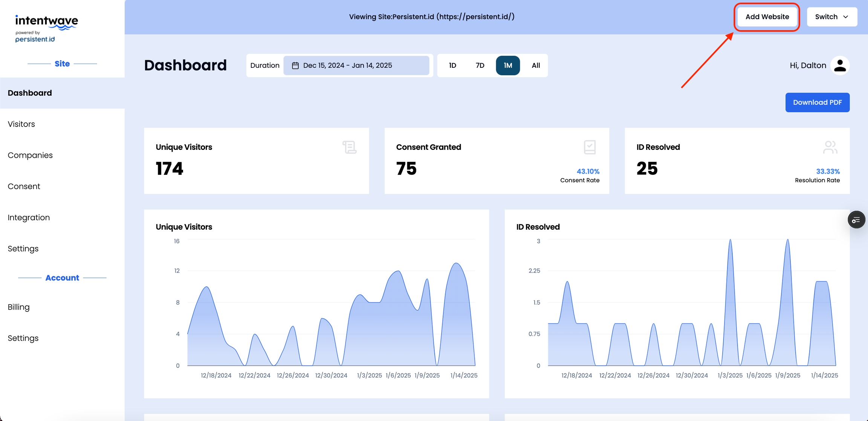Click the Download PDF button

[817, 102]
